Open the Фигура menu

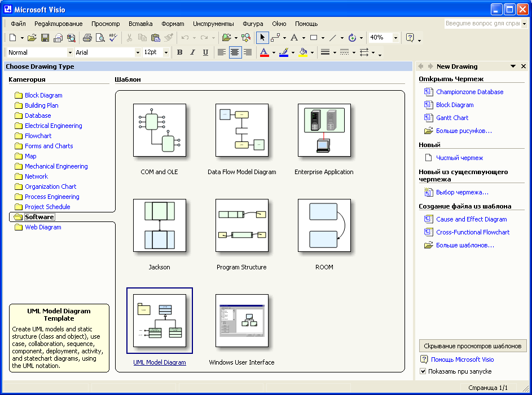pos(253,24)
